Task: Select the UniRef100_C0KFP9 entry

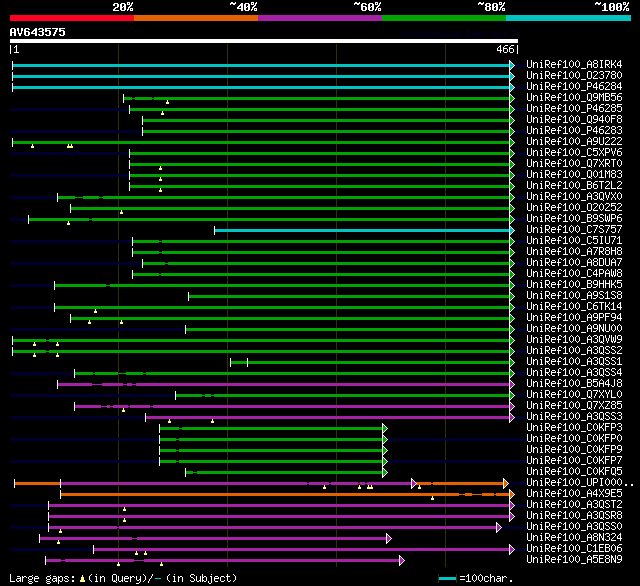Action: 574,450
